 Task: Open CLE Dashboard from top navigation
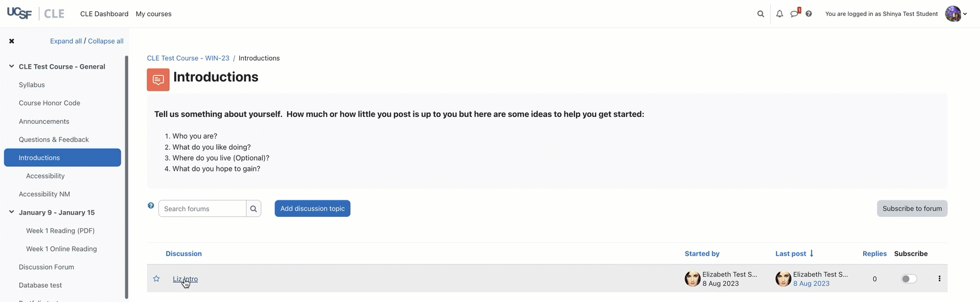[x=104, y=14]
